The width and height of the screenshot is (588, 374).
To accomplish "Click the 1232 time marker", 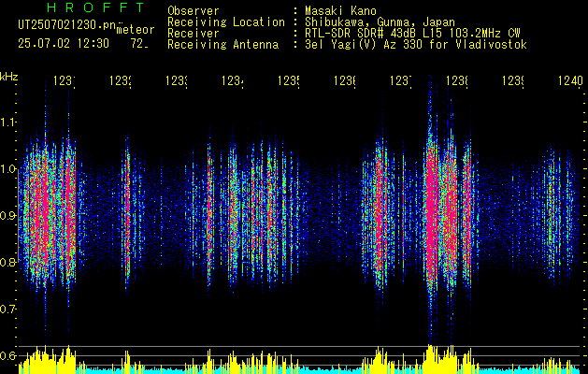I will pos(120,81).
